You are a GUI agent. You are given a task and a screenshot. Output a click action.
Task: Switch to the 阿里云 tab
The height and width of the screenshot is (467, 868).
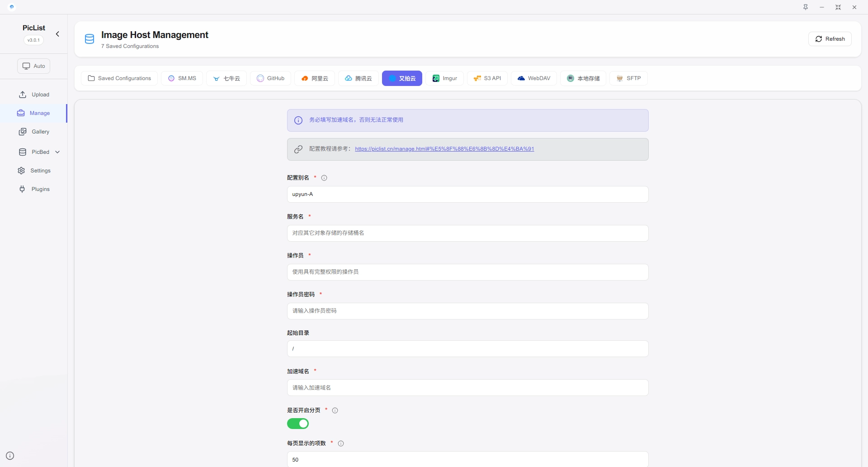click(x=315, y=78)
